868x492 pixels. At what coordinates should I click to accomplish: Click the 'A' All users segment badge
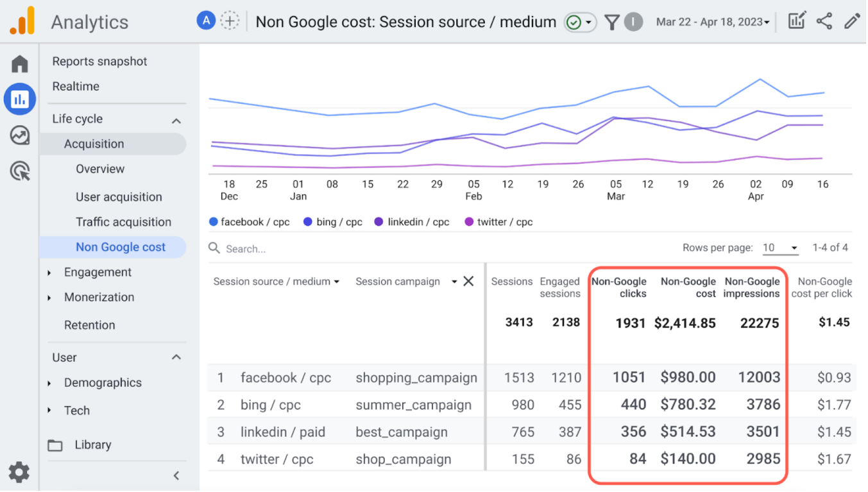(206, 21)
